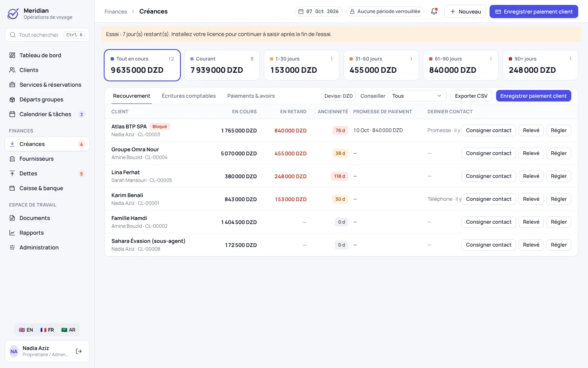The width and height of the screenshot is (588, 368).
Task: Click Exporter CSV
Action: (471, 96)
